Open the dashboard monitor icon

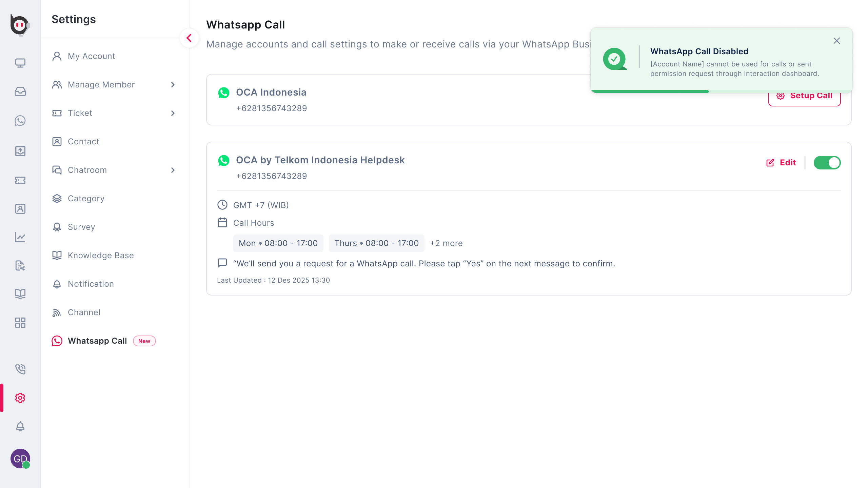click(20, 63)
